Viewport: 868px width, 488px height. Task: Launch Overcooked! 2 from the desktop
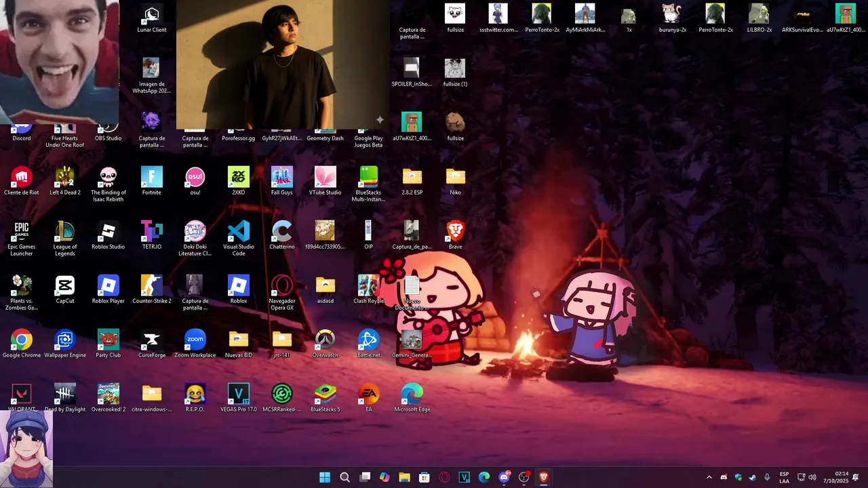[x=108, y=399]
